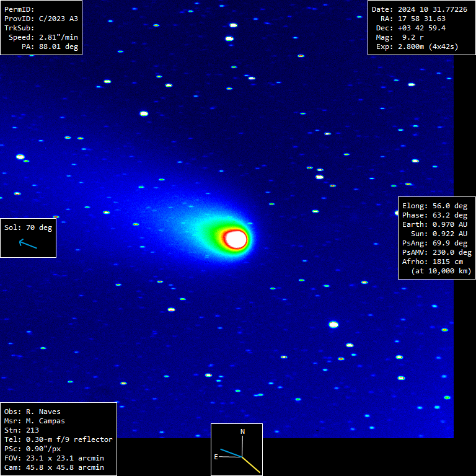476x476 pixels.
Task: Click the Mag: 9.2 r line
Action: coord(400,37)
